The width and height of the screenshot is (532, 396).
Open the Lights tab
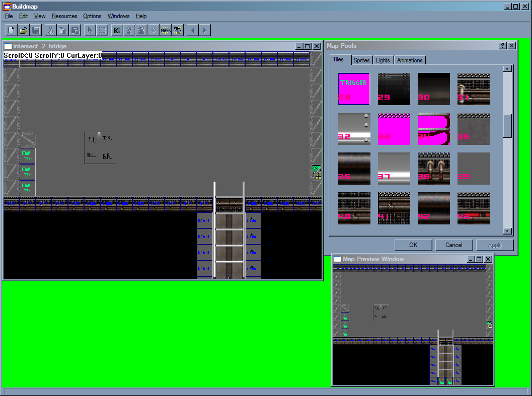pyautogui.click(x=383, y=60)
